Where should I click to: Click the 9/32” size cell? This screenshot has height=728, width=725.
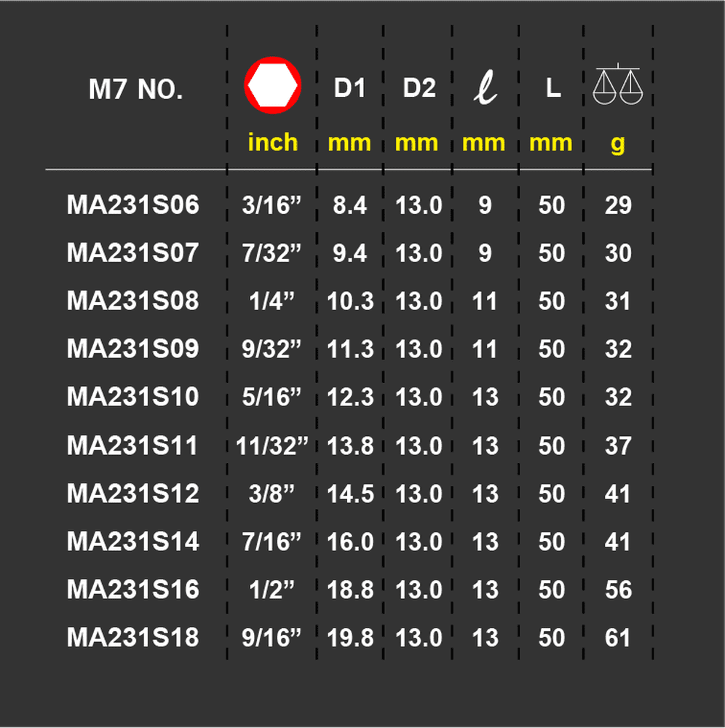tap(272, 349)
